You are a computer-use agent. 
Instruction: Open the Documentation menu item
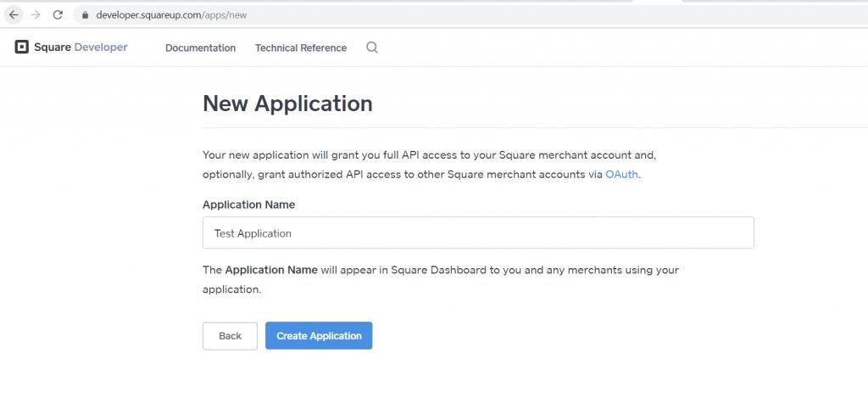200,48
